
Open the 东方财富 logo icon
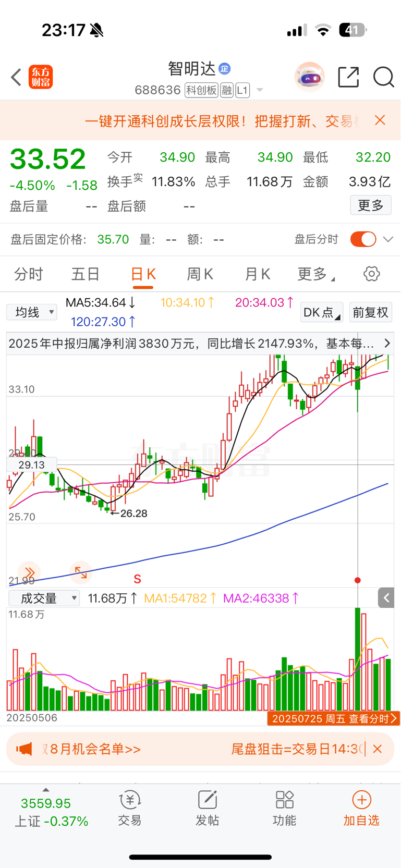pyautogui.click(x=41, y=77)
